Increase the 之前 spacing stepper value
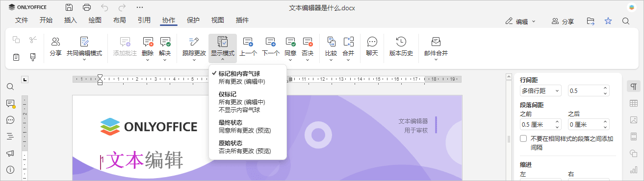644x181 pixels. (557, 122)
